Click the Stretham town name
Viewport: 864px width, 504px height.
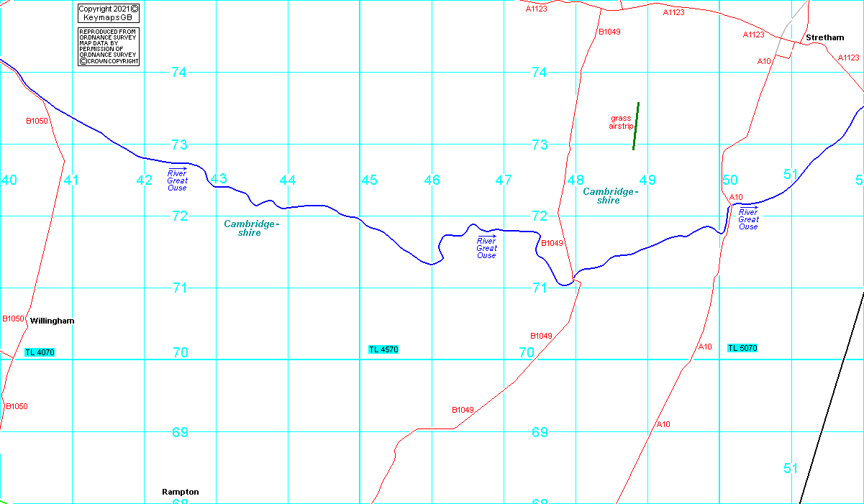(x=824, y=37)
